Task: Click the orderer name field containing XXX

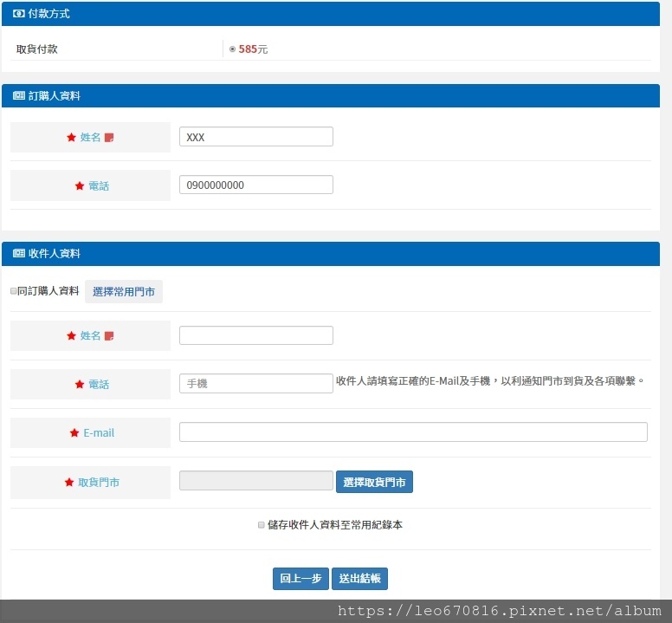Action: pos(255,137)
